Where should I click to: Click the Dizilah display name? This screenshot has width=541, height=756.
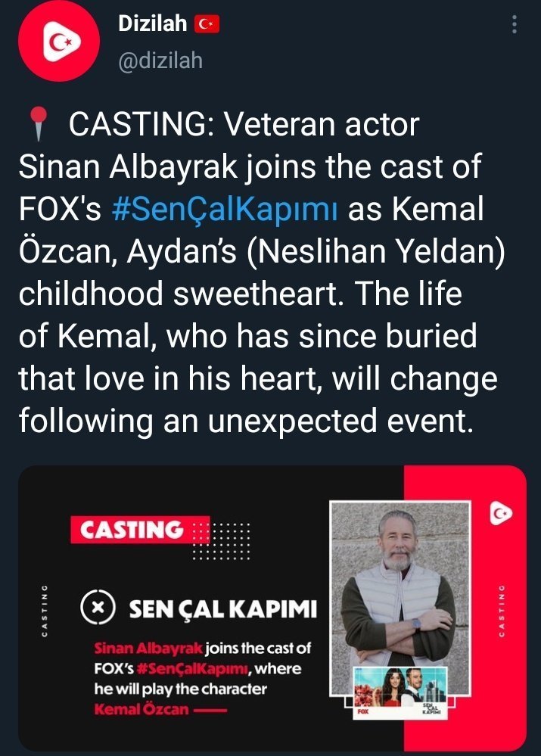(152, 24)
